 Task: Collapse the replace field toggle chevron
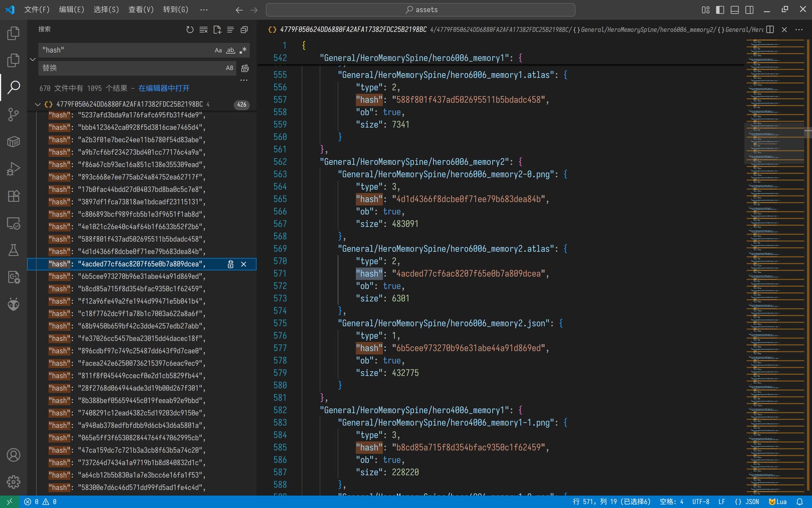point(33,59)
